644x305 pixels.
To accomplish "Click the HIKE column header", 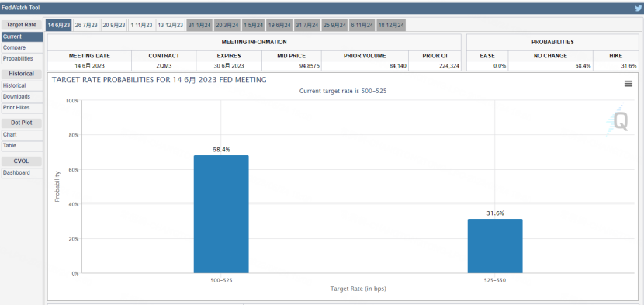I will pyautogui.click(x=615, y=56).
